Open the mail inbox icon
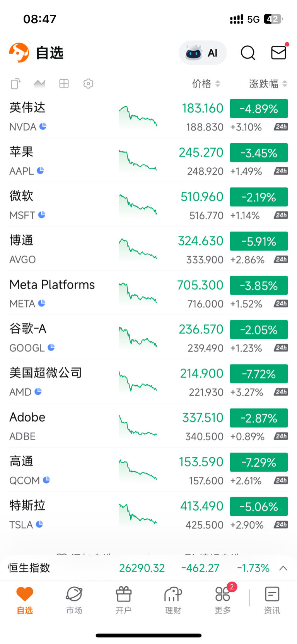 tap(278, 53)
